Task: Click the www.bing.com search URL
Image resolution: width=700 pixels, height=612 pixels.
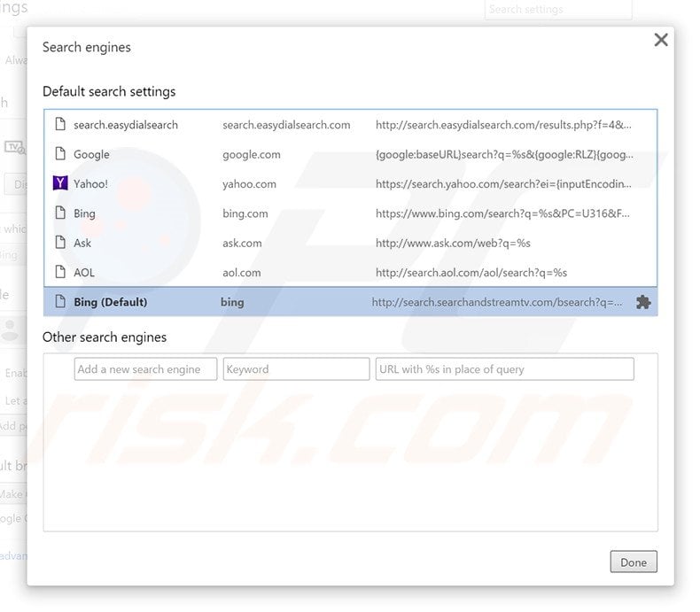Action: point(502,213)
